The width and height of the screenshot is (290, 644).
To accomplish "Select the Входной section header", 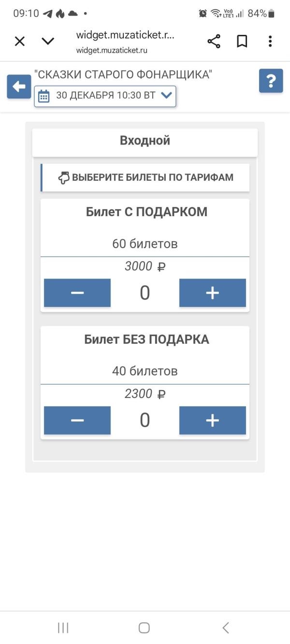I will click(145, 141).
